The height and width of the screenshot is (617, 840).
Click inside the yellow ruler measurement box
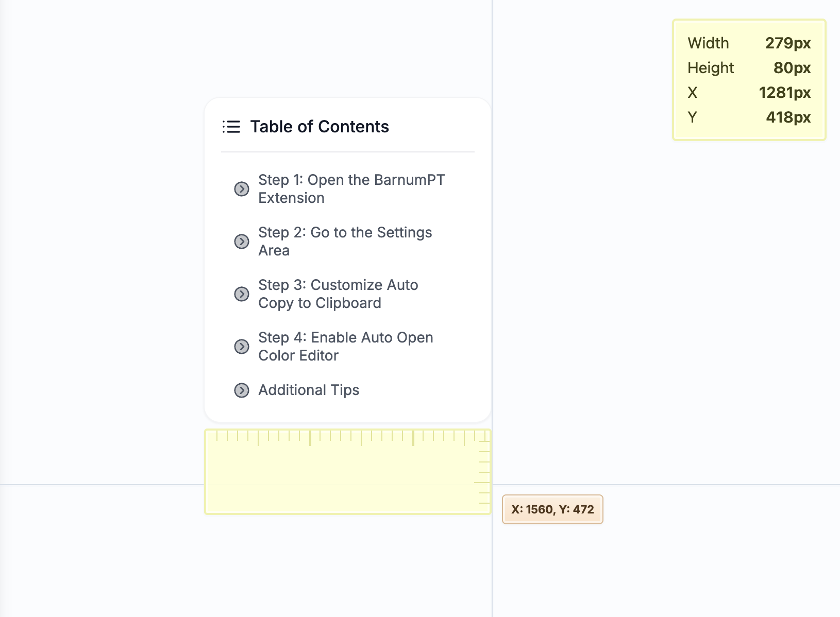340,479
